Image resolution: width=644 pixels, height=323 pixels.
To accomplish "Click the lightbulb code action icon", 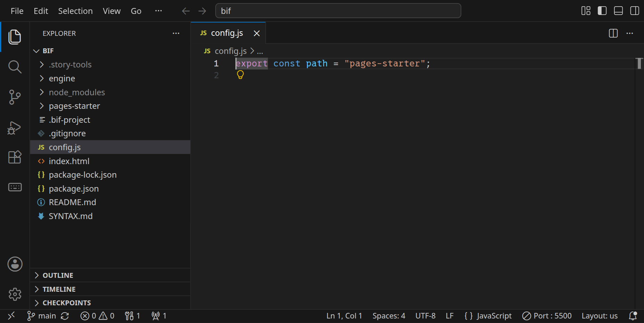I will pyautogui.click(x=240, y=75).
